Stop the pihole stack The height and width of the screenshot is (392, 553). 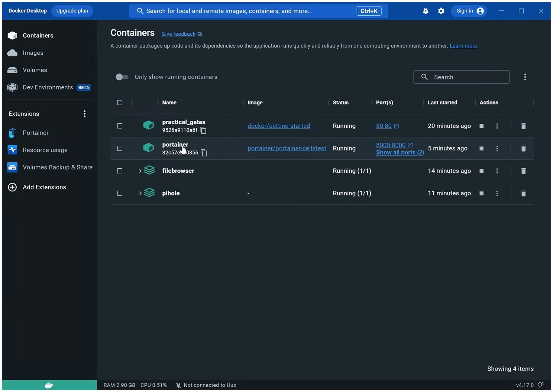coord(482,193)
